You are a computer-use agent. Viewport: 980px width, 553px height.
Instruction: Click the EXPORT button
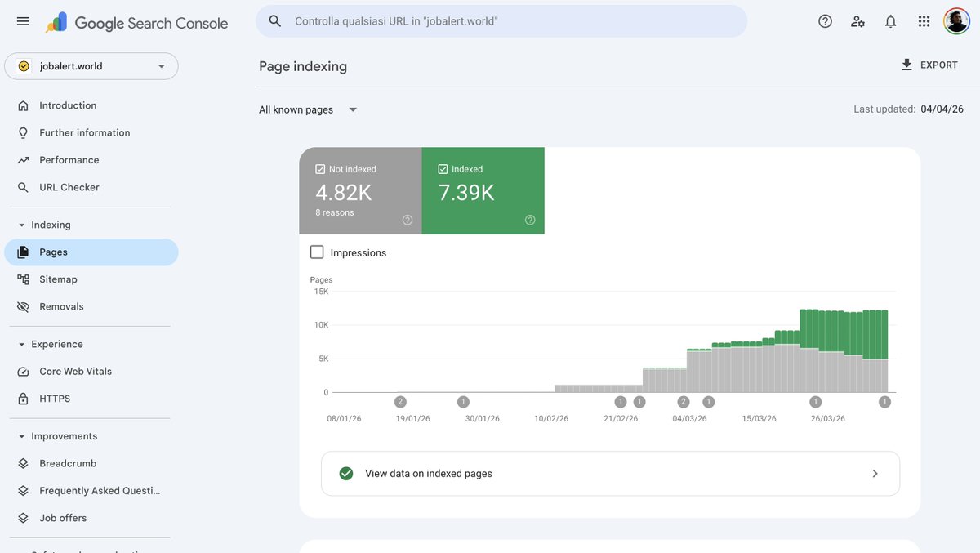pyautogui.click(x=929, y=65)
